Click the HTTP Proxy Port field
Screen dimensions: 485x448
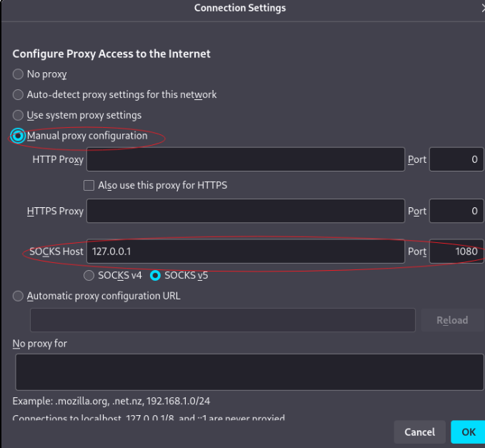pyautogui.click(x=456, y=159)
